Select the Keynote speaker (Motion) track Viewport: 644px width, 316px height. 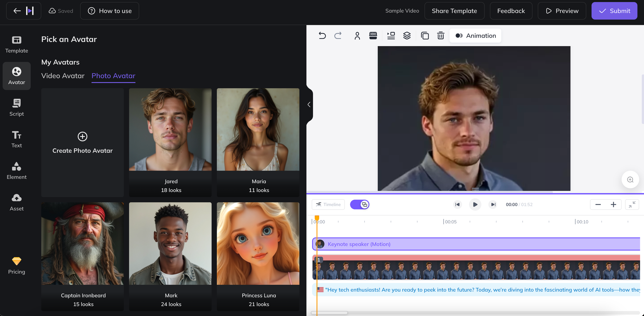(x=476, y=244)
